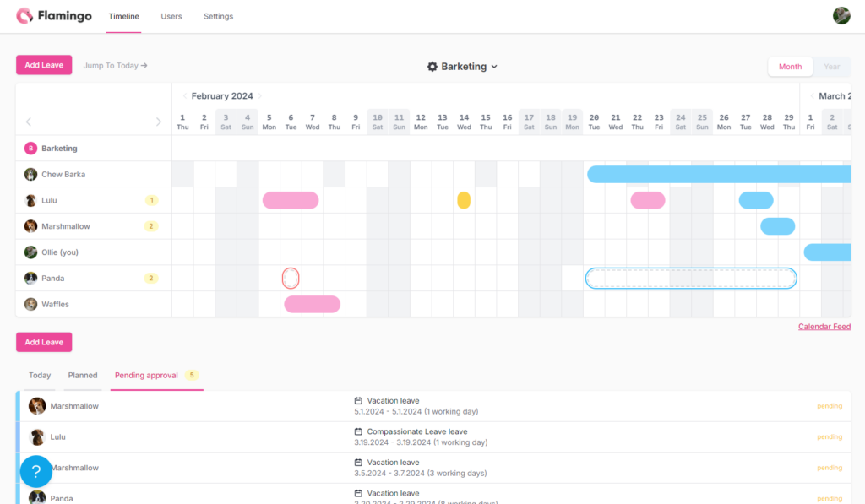Image resolution: width=865 pixels, height=504 pixels.
Task: Open the blue help question mark bubble
Action: (x=36, y=471)
